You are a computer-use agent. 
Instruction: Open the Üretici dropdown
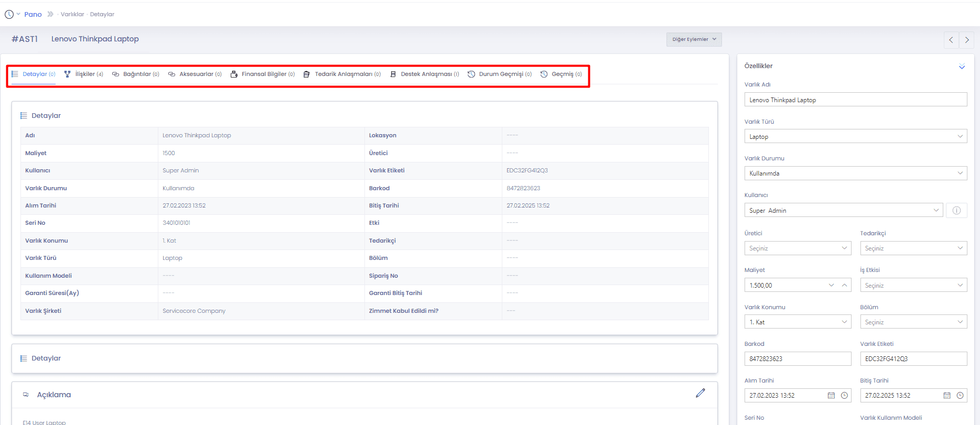tap(798, 248)
